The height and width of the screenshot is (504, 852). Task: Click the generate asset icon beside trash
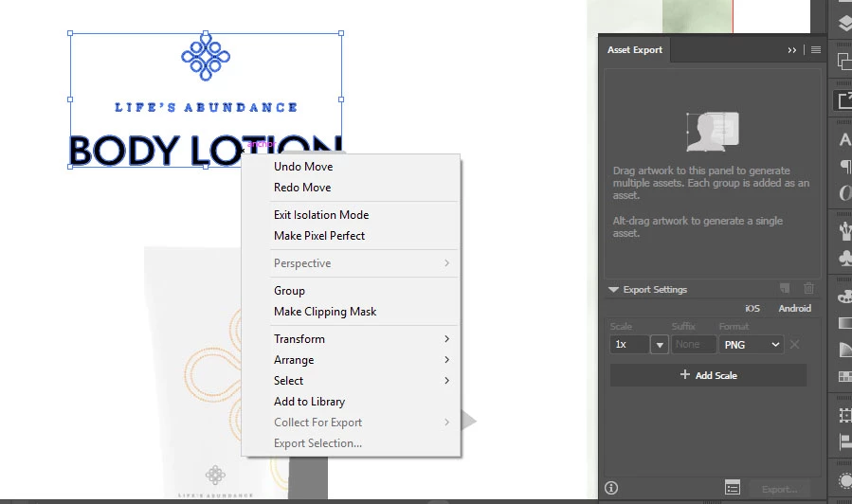pyautogui.click(x=785, y=288)
